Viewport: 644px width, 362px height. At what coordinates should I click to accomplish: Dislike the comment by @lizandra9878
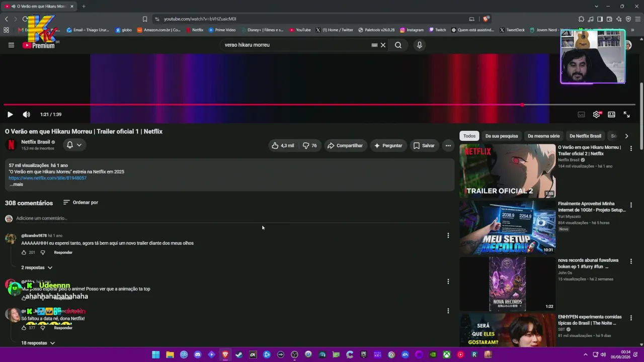pyautogui.click(x=42, y=252)
